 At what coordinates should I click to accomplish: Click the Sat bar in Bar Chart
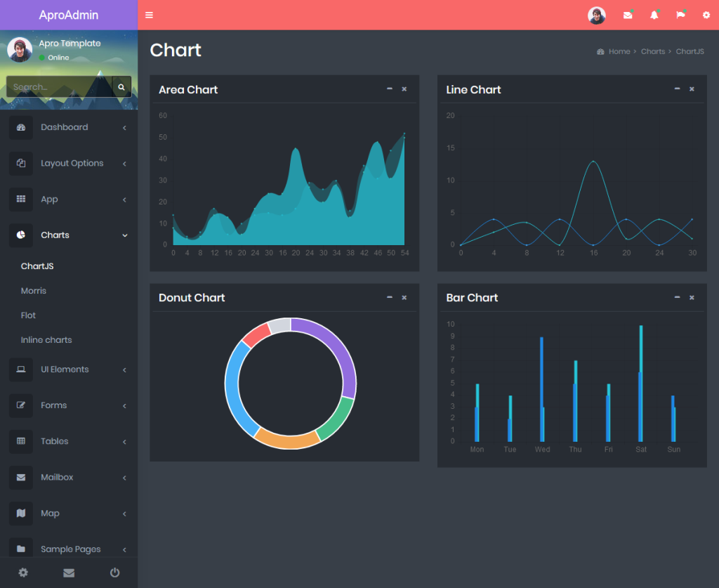[x=640, y=384]
